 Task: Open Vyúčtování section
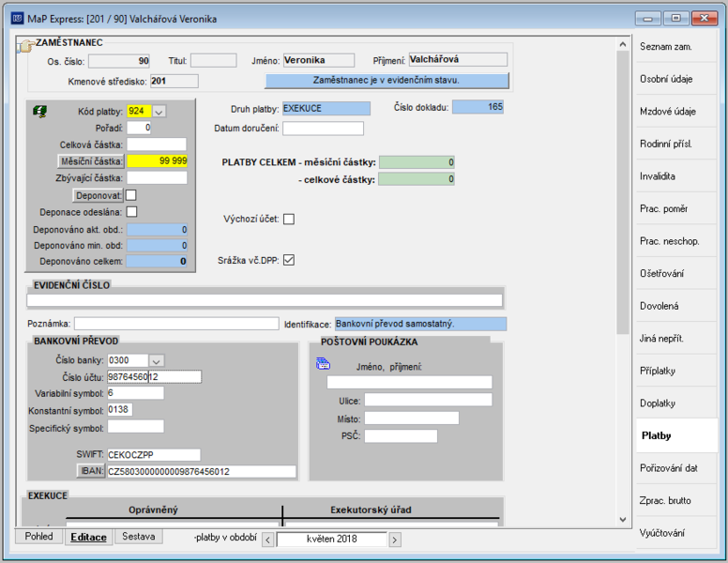click(x=676, y=533)
